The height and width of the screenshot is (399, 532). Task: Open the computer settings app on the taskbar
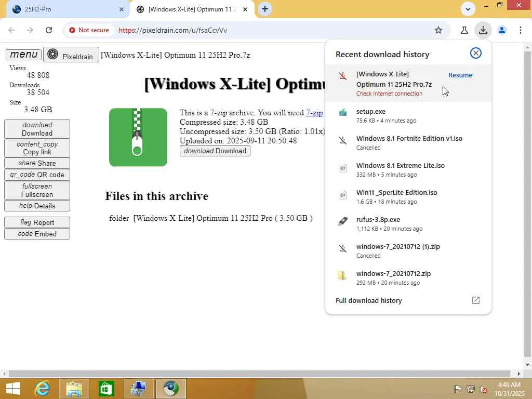pyautogui.click(x=138, y=389)
